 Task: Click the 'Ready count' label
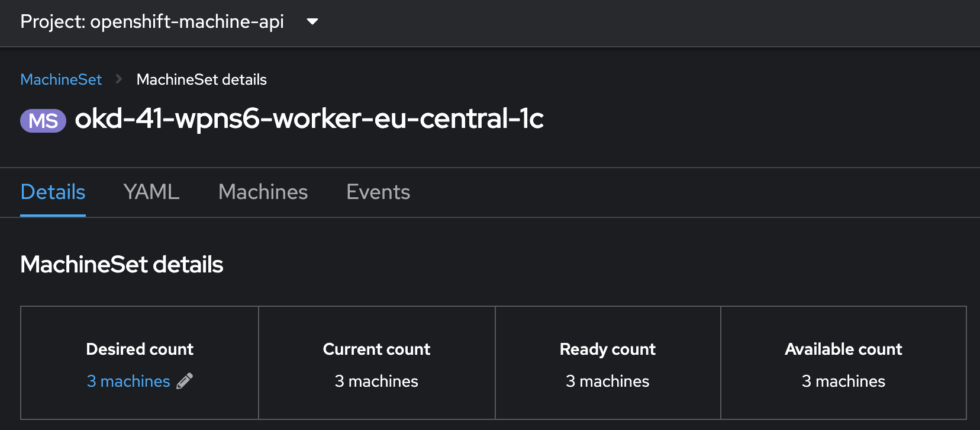[x=608, y=349]
